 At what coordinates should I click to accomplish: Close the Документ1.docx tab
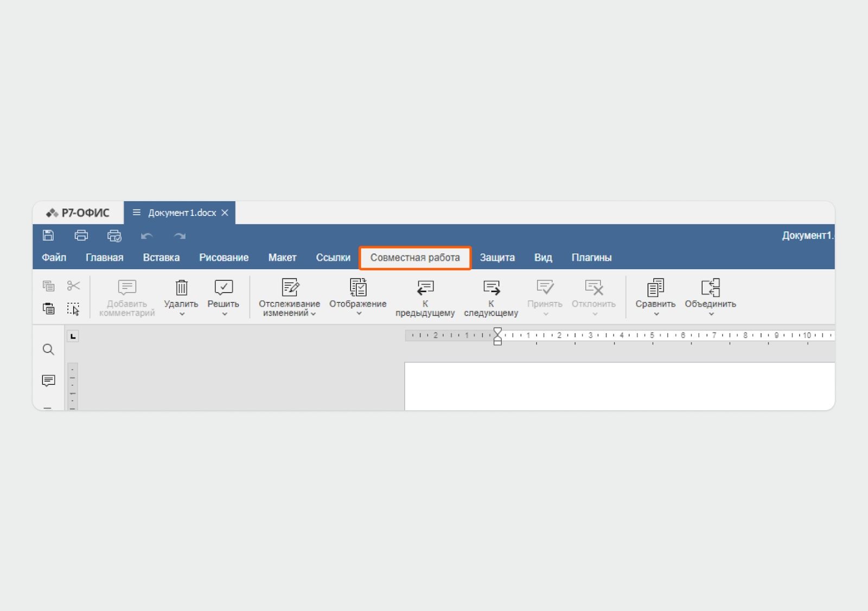(x=225, y=213)
